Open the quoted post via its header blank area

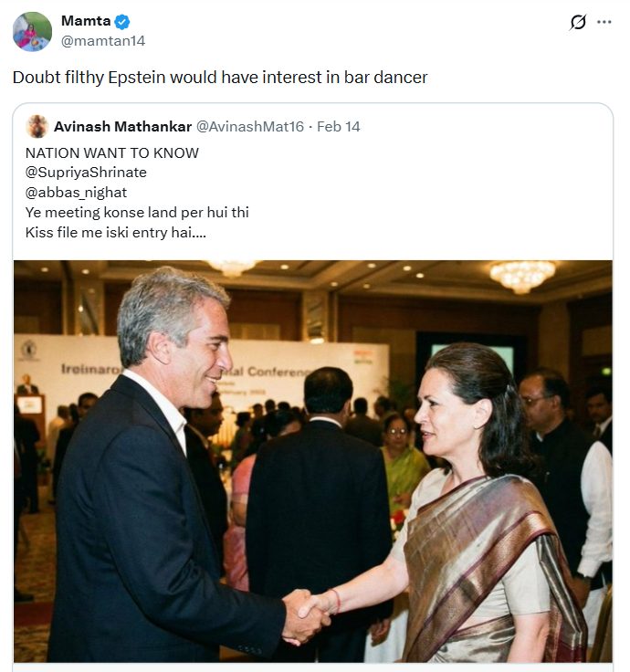(x=484, y=126)
